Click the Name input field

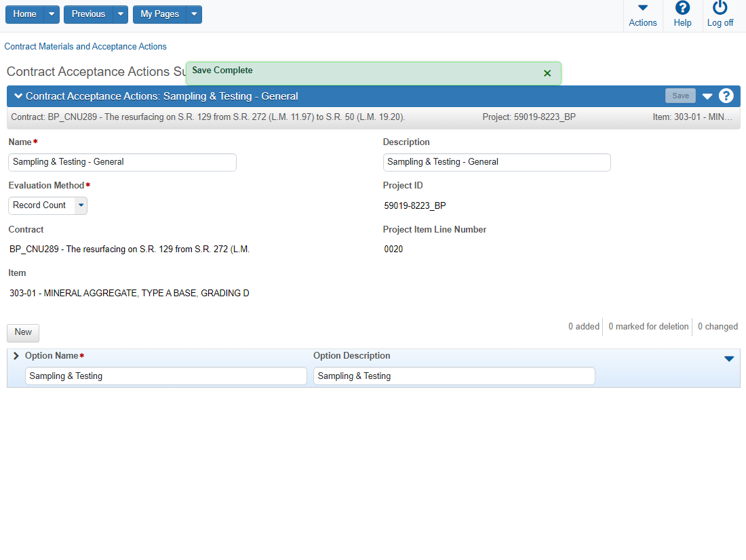pyautogui.click(x=122, y=162)
